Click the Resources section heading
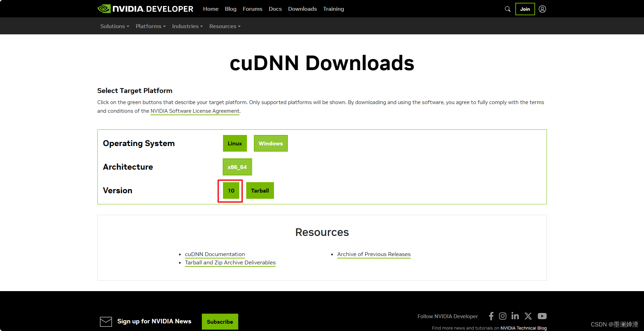 [x=322, y=232]
